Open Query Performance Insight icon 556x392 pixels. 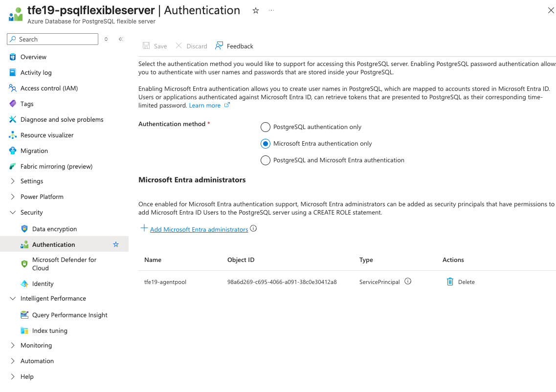(x=24, y=315)
